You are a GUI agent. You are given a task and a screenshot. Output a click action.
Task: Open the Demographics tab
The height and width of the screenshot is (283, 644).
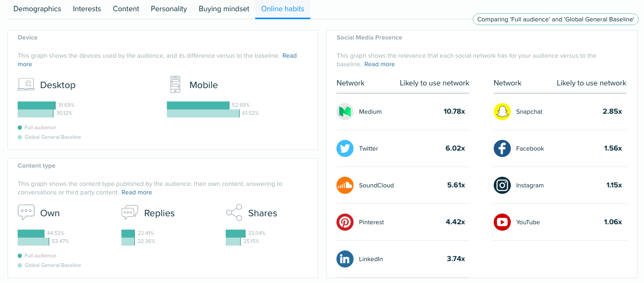tap(37, 9)
